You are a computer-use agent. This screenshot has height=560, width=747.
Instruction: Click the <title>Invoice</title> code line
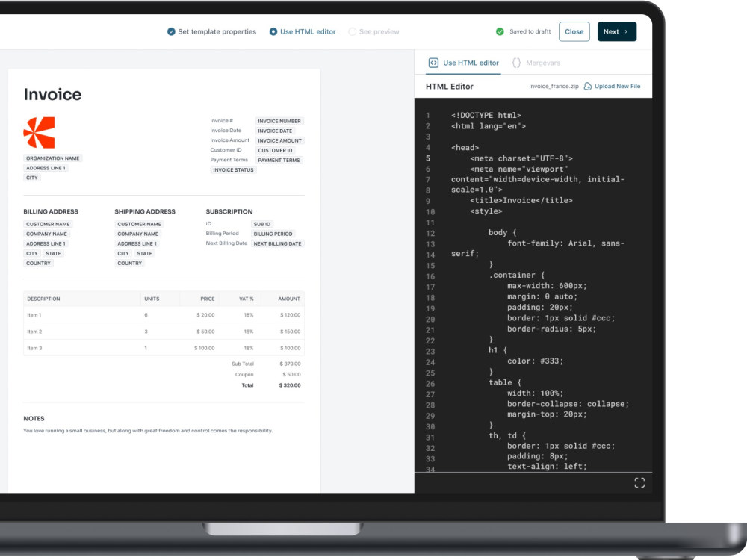click(x=521, y=200)
